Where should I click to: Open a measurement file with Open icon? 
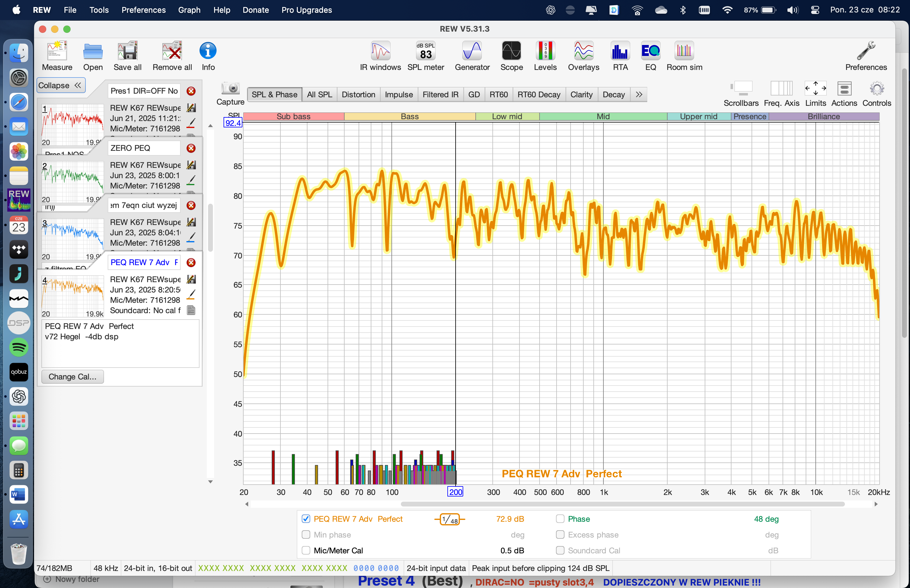coord(93,56)
